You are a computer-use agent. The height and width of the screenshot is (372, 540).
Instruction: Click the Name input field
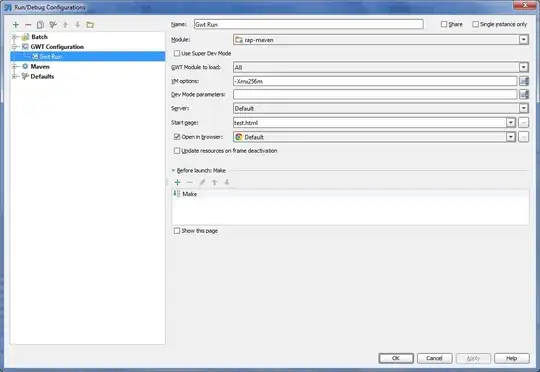coord(309,24)
